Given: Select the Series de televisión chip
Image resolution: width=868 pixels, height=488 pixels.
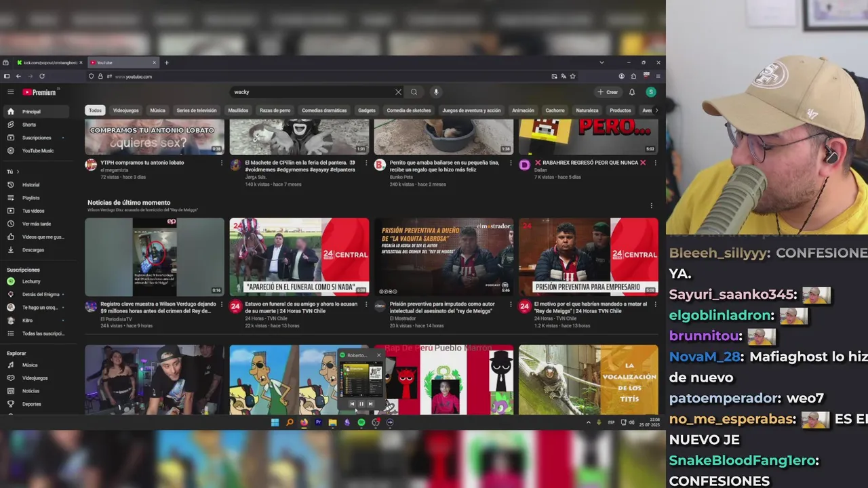Looking at the screenshot, I should (x=197, y=110).
